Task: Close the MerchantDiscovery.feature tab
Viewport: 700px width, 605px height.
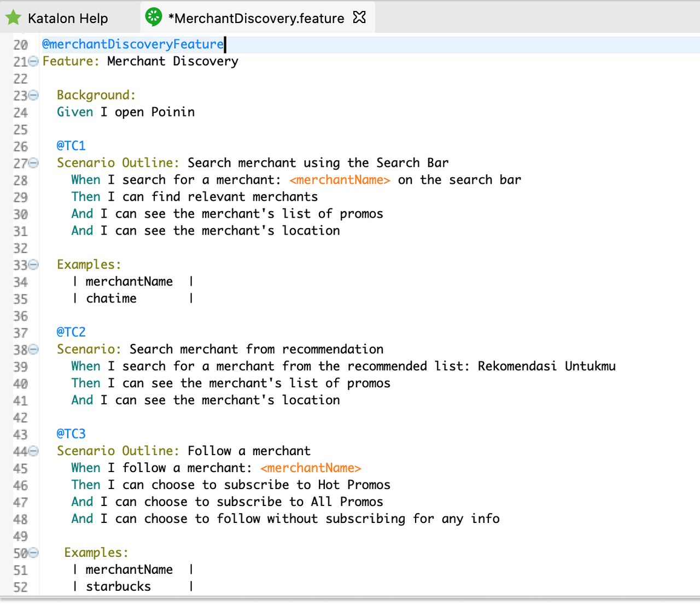Action: 359,18
